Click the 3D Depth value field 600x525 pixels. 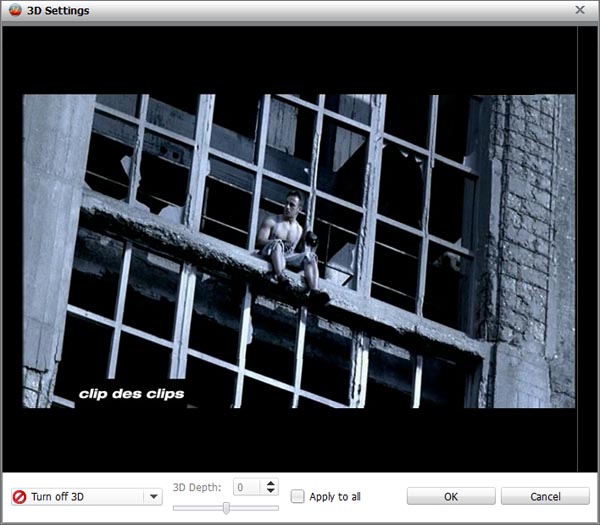[247, 487]
